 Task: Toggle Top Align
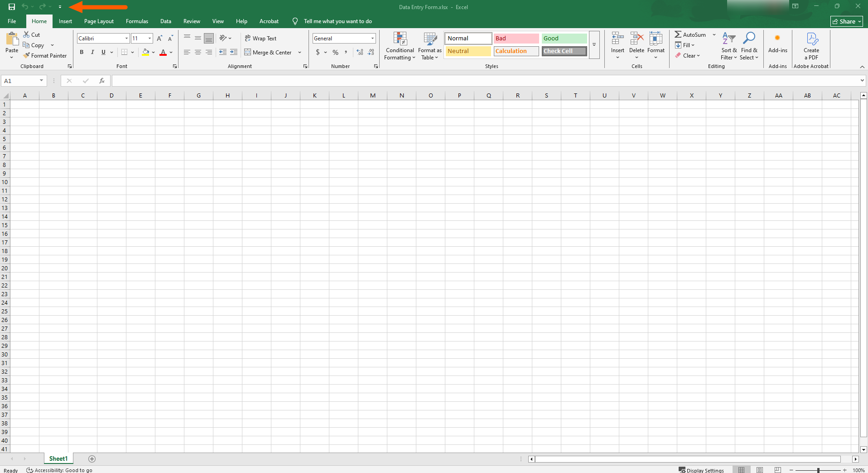[187, 38]
